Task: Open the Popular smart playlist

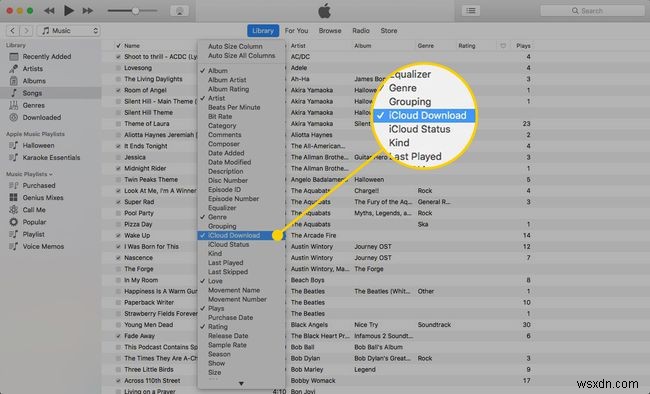Action: pyautogui.click(x=34, y=222)
